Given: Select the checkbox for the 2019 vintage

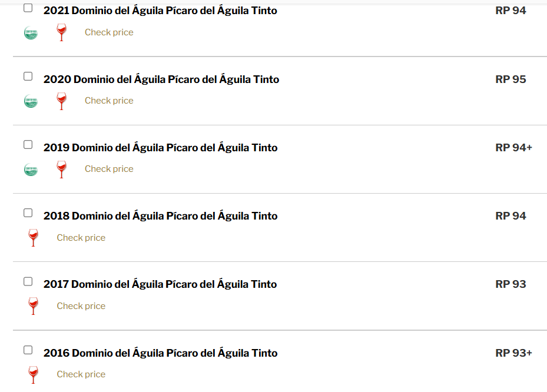Looking at the screenshot, I should tap(28, 145).
